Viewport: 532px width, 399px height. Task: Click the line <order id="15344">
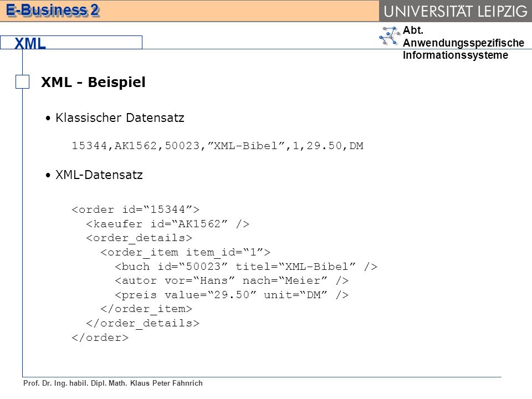[136, 209]
